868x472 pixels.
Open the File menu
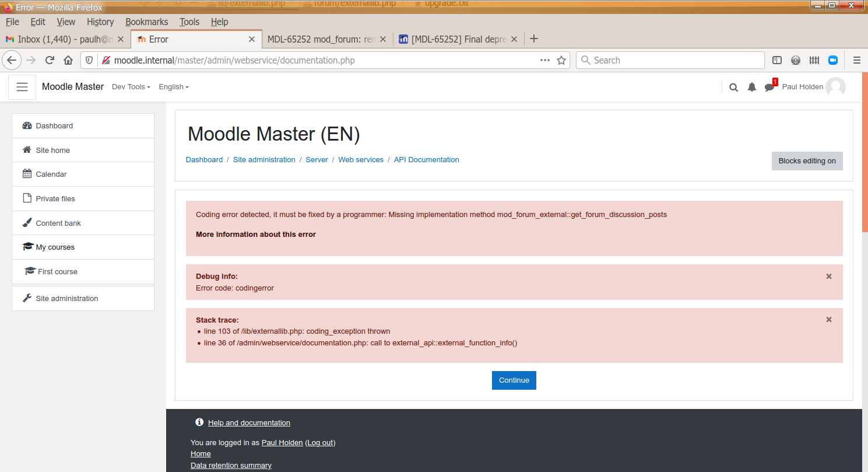point(12,22)
